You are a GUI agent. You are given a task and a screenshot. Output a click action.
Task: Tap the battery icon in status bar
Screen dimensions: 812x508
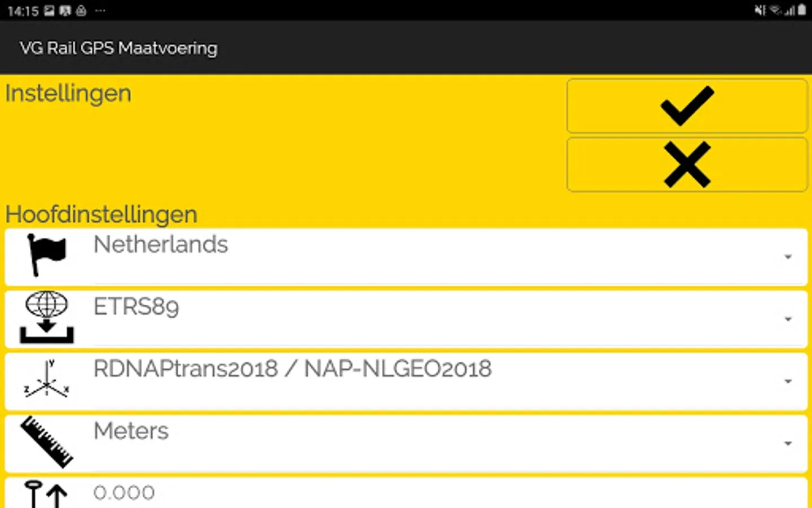tap(802, 10)
